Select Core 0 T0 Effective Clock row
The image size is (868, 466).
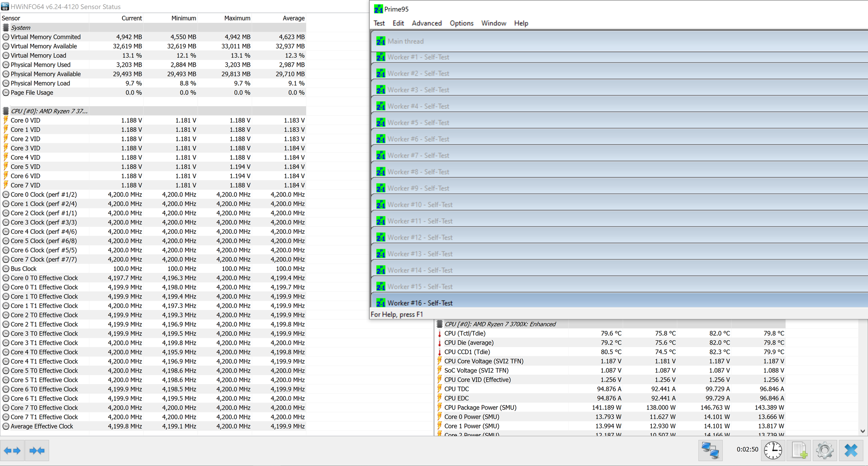point(153,278)
